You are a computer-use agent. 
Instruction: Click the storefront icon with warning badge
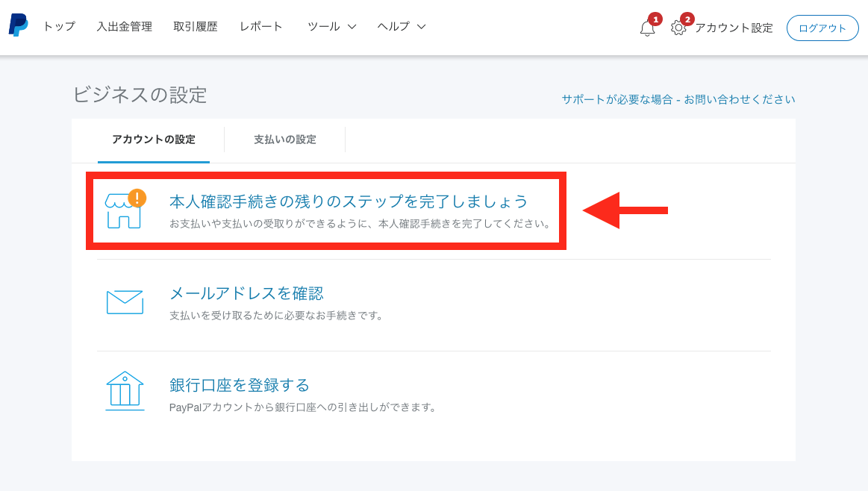click(x=125, y=210)
